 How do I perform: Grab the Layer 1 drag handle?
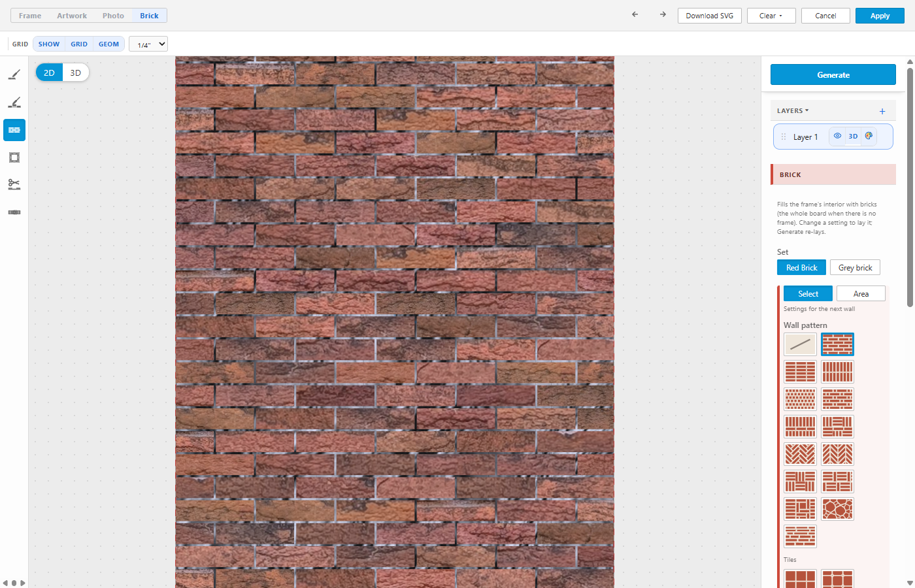[784, 137]
